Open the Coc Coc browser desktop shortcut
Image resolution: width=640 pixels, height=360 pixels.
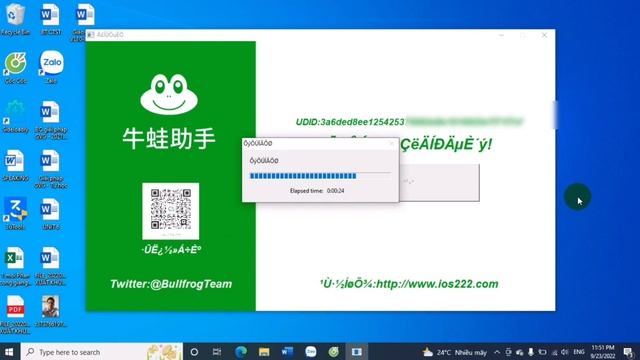point(16,67)
